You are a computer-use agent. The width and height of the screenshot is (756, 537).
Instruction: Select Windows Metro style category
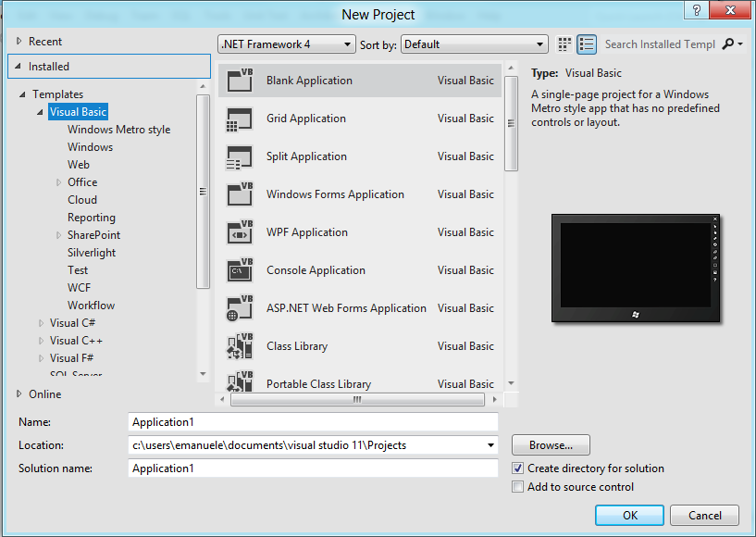[x=118, y=130]
